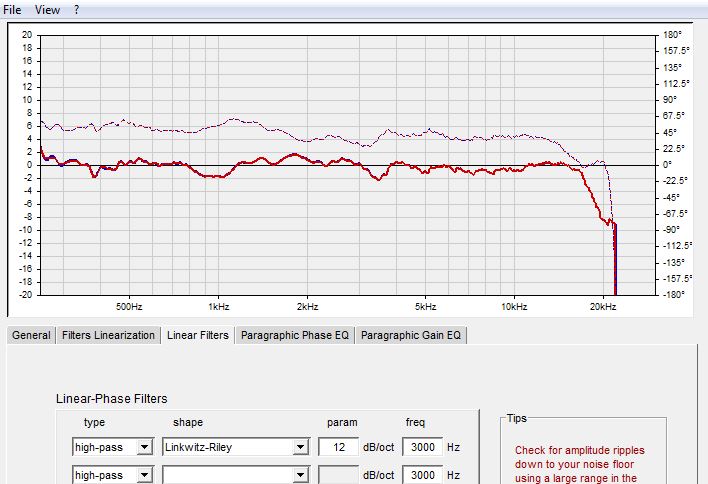
Task: Click the 500Hz axis label
Action: tap(129, 307)
